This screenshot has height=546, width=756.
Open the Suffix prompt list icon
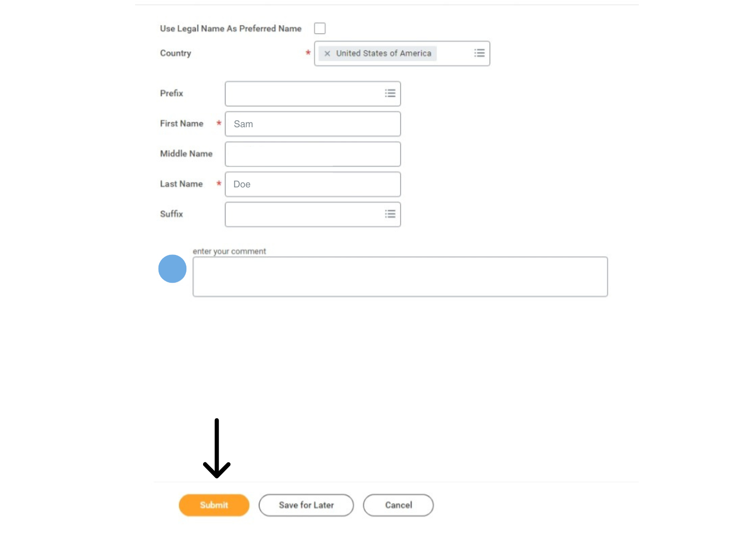tap(390, 214)
